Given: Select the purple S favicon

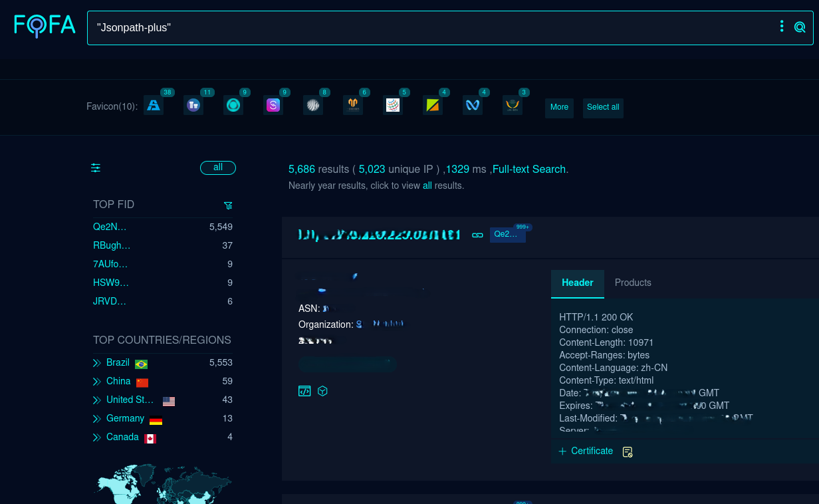Looking at the screenshot, I should click(x=273, y=105).
